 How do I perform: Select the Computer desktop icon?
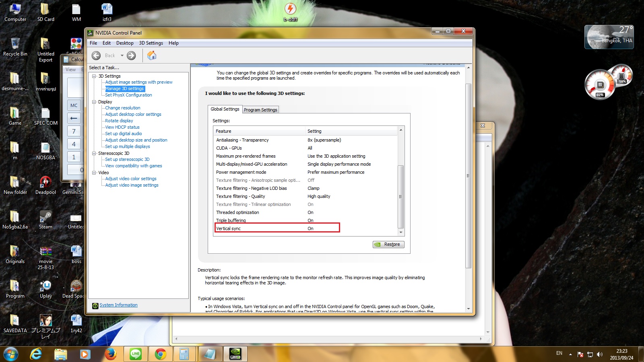15,12
